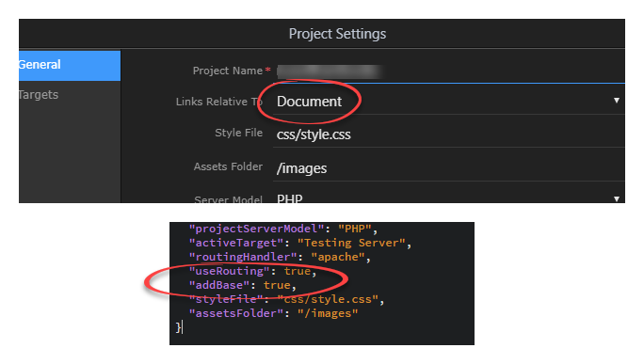Viewport: 644px width, 364px height.
Task: Click the Links Relative To dropdown arrow
Action: click(x=616, y=101)
